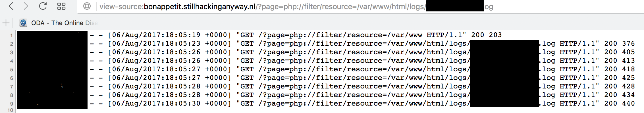Viewport: 644px width, 113px height.
Task: Click the log line ending in 413
Action: click(326, 60)
